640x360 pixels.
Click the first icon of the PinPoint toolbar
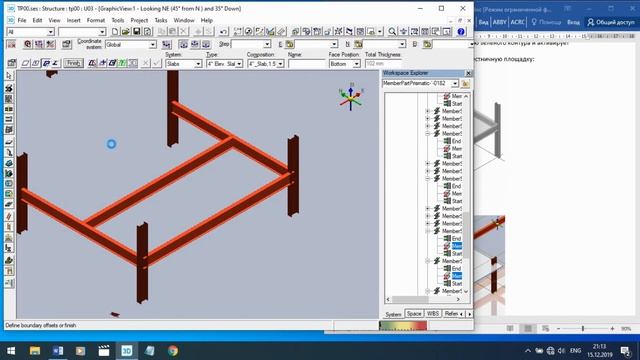[11, 44]
